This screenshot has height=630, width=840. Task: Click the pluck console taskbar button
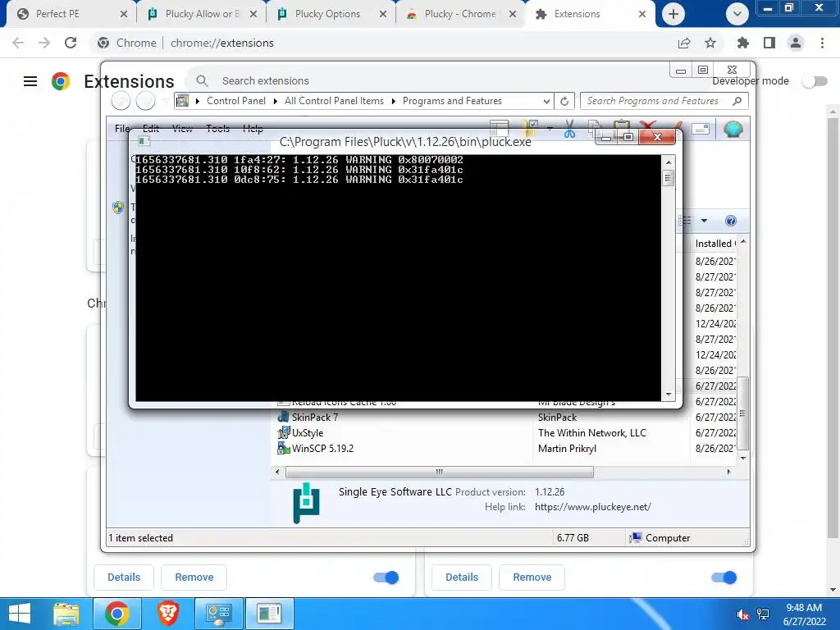point(269,614)
